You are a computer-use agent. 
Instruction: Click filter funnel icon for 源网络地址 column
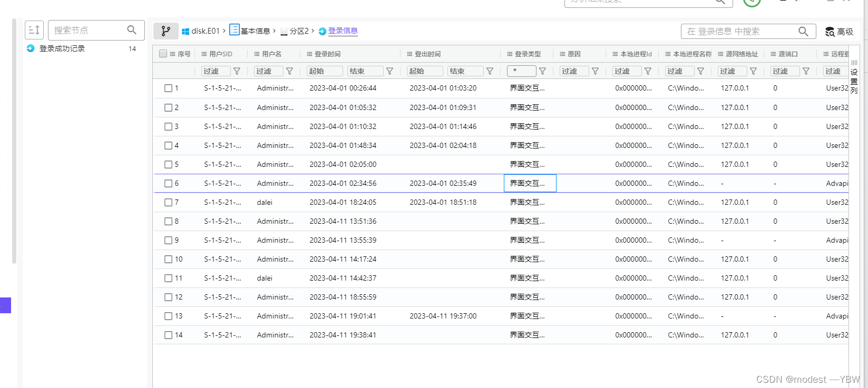pos(753,71)
